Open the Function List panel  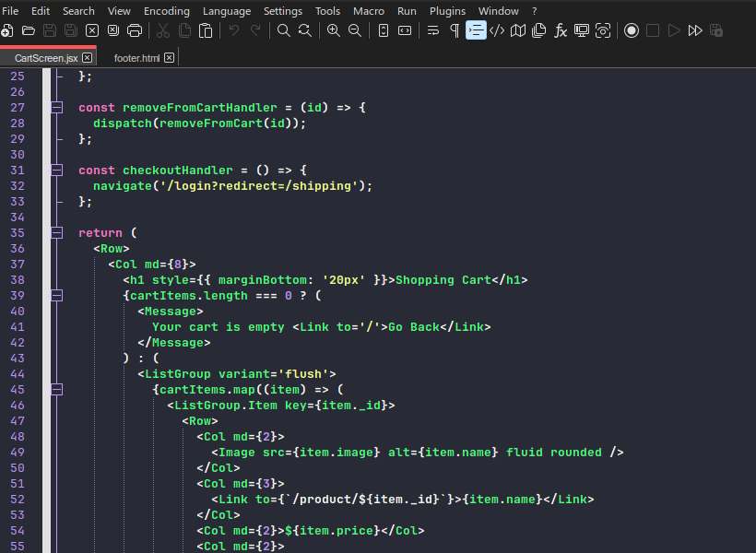[561, 30]
